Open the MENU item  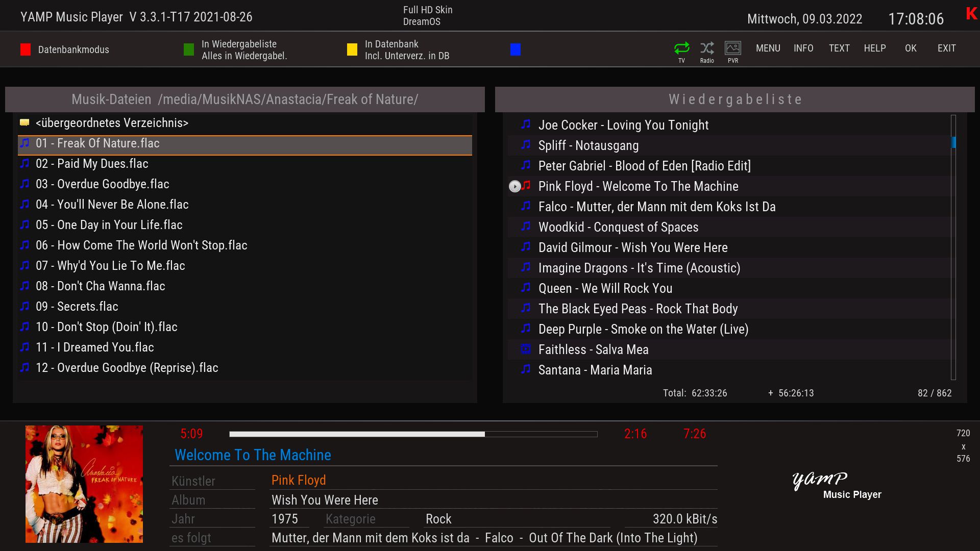point(768,48)
